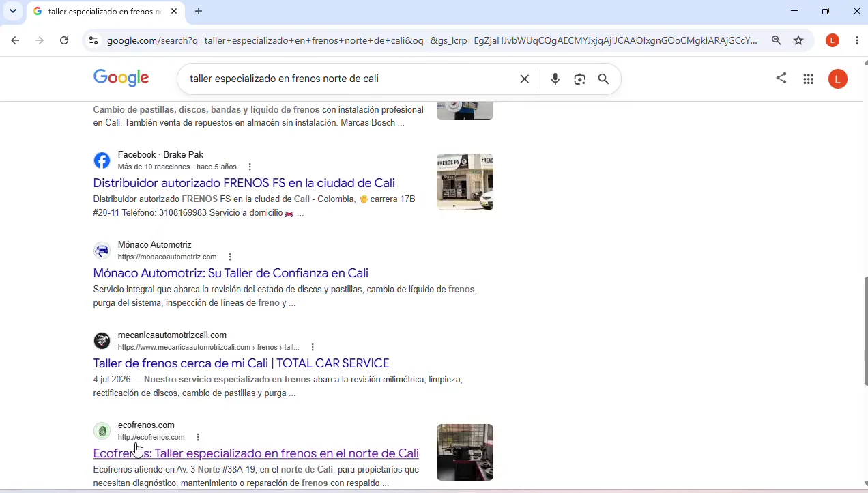Bookmark this page with star icon
This screenshot has width=868, height=493.
point(798,40)
